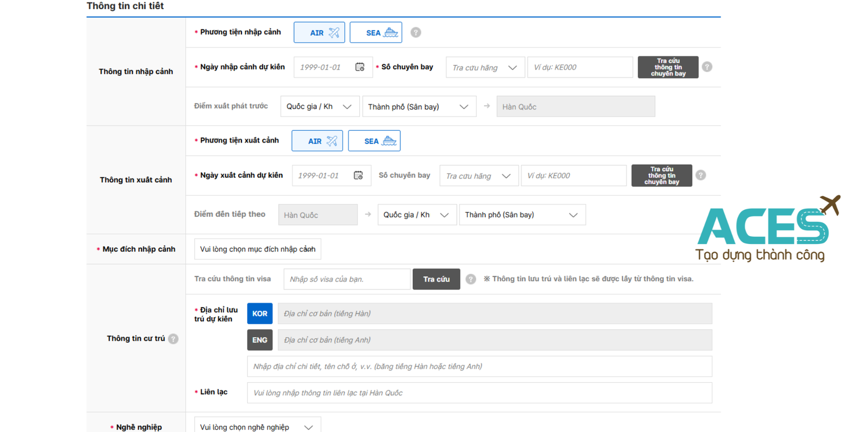Click help icon next to visa Tra cứu button
This screenshot has height=432, width=868.
[x=471, y=279]
